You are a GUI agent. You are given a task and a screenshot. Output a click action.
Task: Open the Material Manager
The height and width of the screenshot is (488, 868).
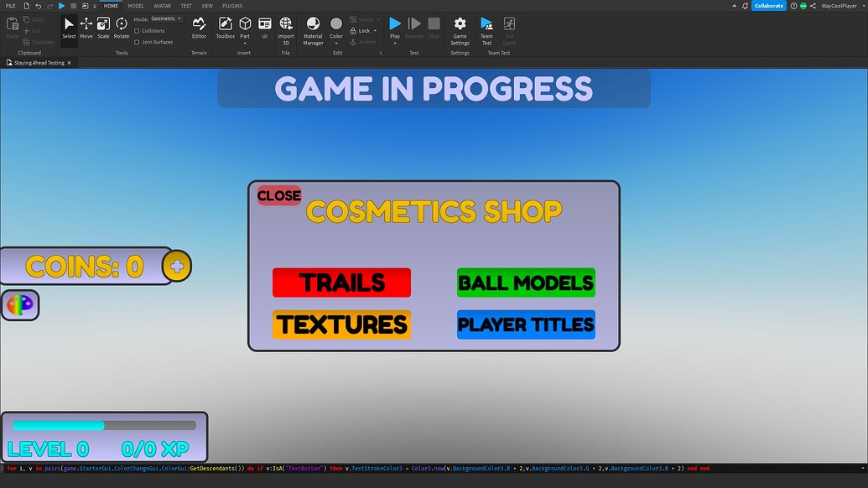point(312,25)
